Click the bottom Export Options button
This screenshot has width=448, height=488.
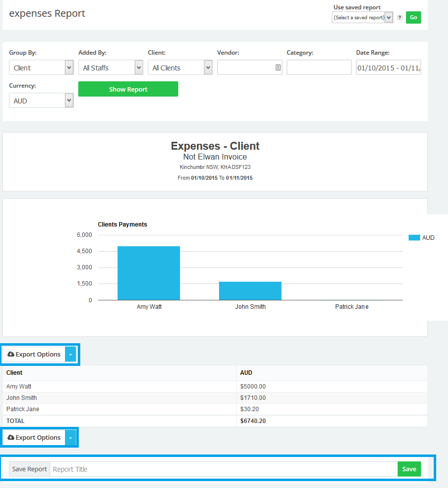[34, 437]
